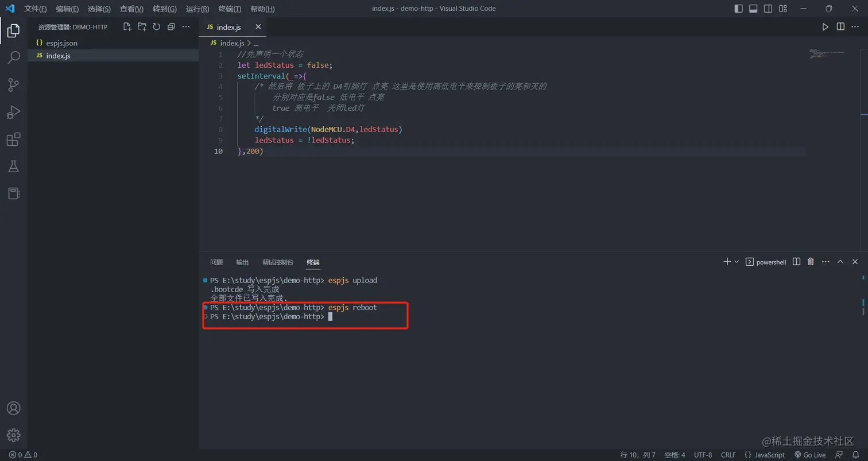The width and height of the screenshot is (868, 461).
Task: Run the code with play button
Action: tap(825, 27)
